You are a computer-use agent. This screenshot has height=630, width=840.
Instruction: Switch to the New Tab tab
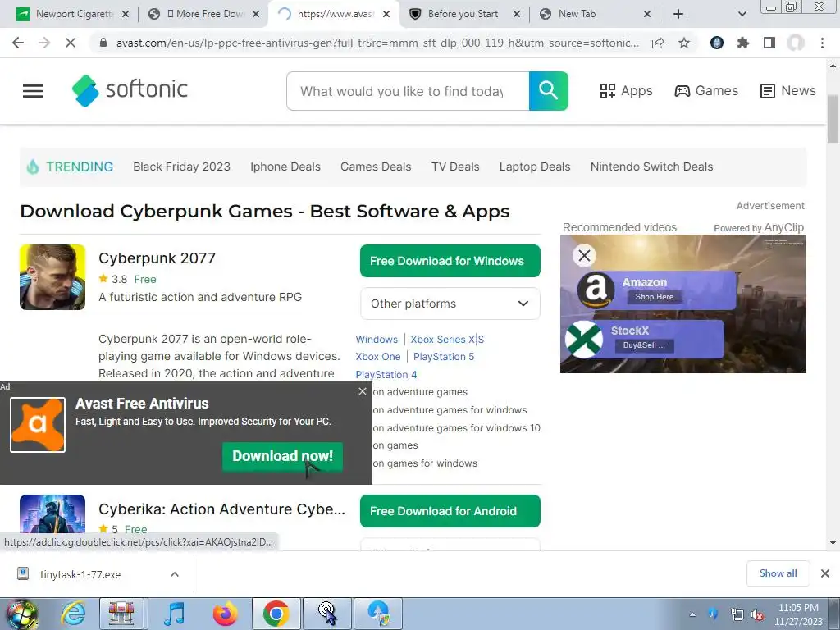coord(577,14)
